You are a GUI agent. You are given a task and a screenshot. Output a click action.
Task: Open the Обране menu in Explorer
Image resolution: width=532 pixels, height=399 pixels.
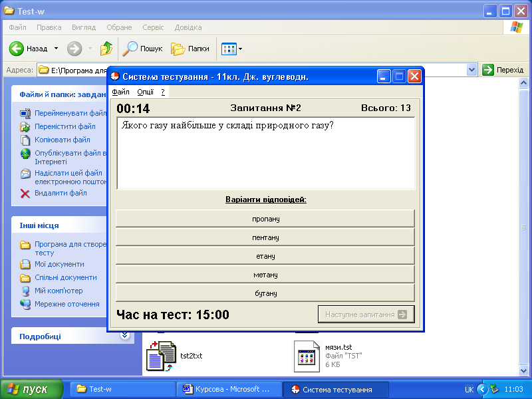[119, 27]
